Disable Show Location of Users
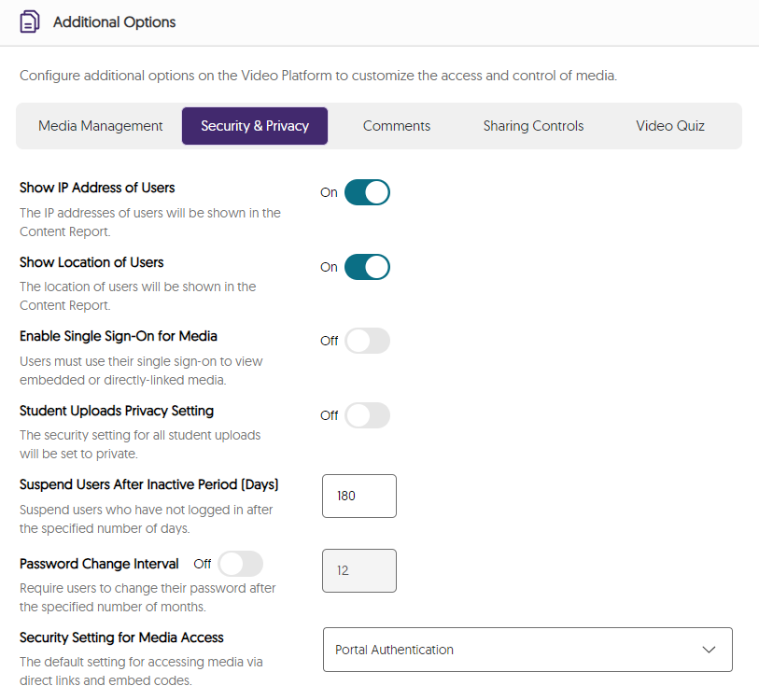This screenshot has width=759, height=700. click(367, 267)
